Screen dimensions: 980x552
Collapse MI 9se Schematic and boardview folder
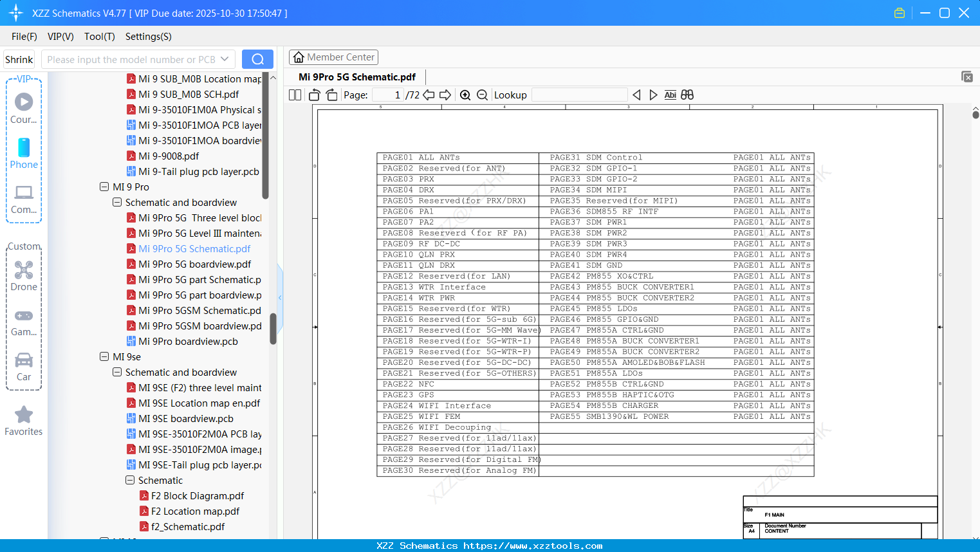[117, 373]
